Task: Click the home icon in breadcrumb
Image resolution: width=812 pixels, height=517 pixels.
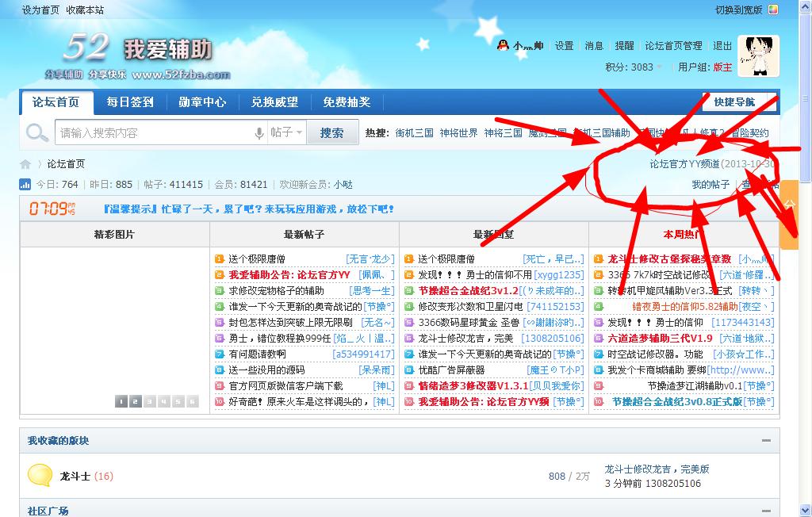Action: click(x=25, y=164)
